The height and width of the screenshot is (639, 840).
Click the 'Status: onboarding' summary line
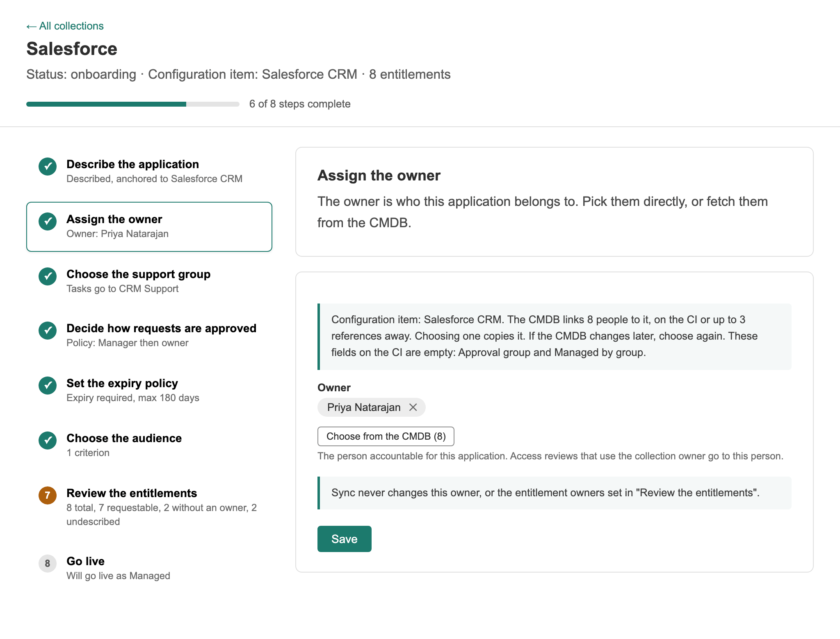pyautogui.click(x=238, y=74)
